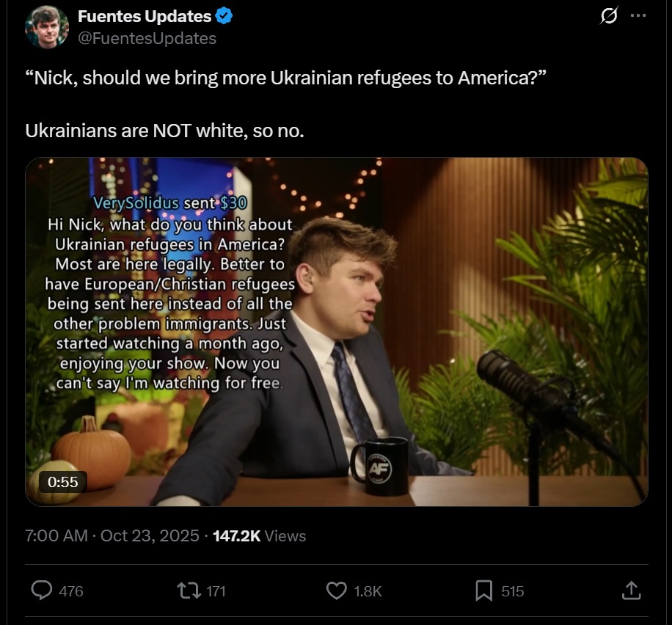Play the video of man in suit
Screen dimensions: 672x625
tap(337, 332)
